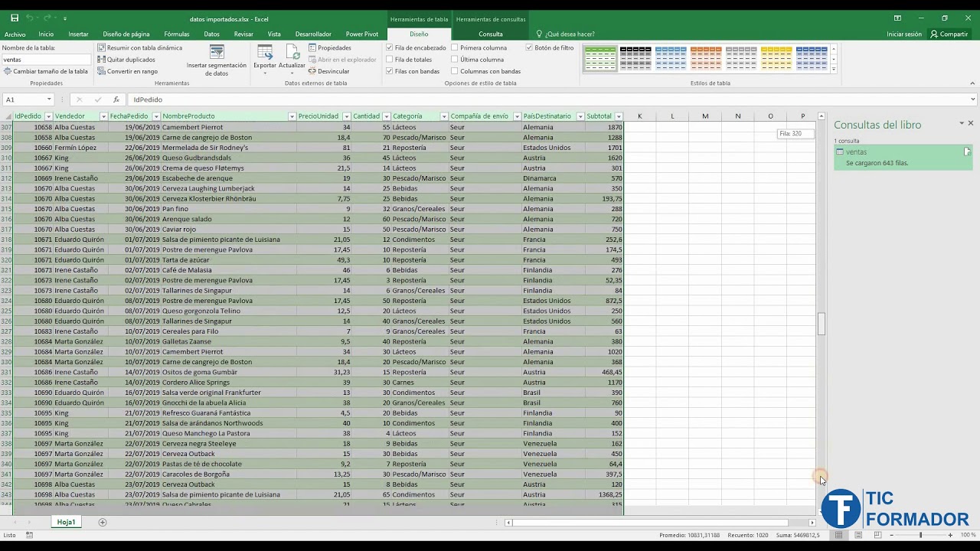Apply the yellow table style swatch
The width and height of the screenshot is (980, 551).
tap(776, 58)
